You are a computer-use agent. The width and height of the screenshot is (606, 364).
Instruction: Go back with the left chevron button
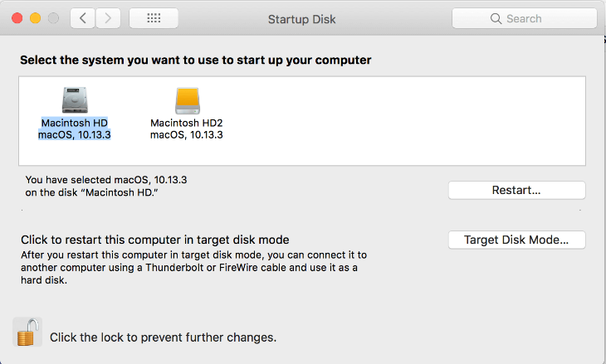click(x=82, y=18)
